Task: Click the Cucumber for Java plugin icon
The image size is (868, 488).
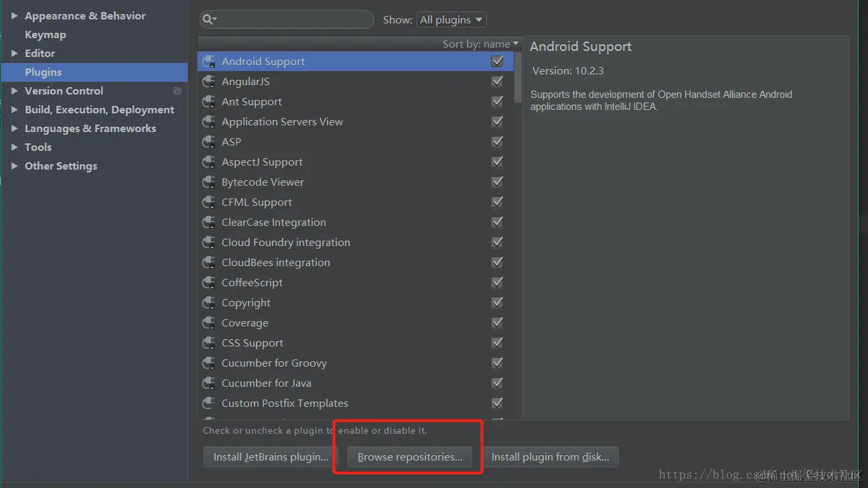Action: coord(209,383)
